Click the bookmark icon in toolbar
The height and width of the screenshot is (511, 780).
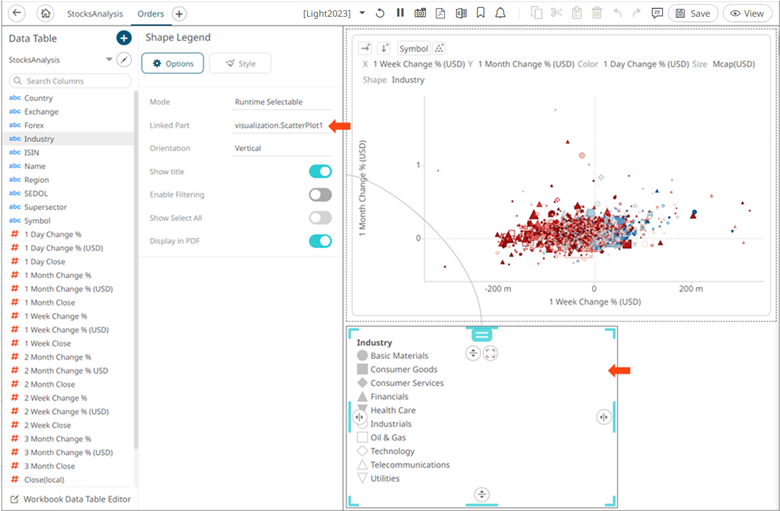[481, 14]
